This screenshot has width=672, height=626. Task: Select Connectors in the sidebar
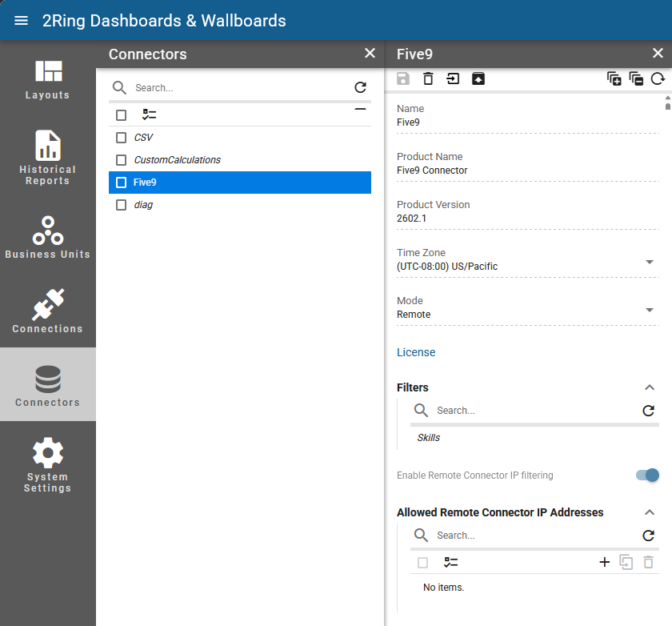[47, 384]
